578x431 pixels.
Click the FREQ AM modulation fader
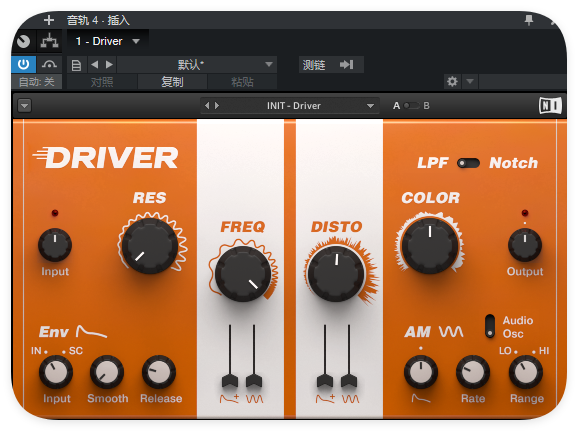(x=254, y=381)
